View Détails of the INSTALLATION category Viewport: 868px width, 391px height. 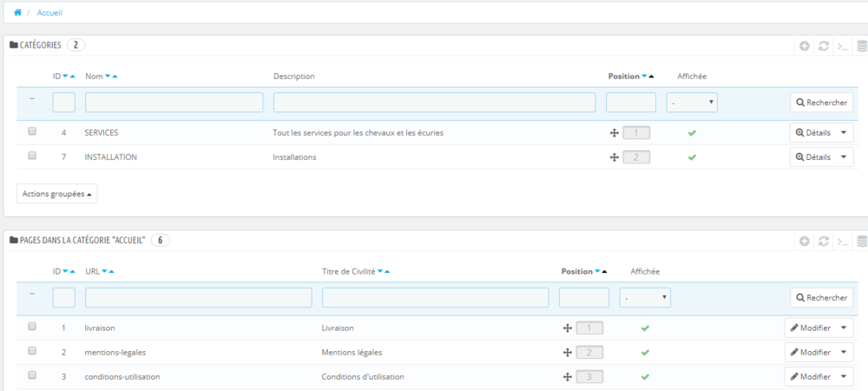tap(812, 157)
